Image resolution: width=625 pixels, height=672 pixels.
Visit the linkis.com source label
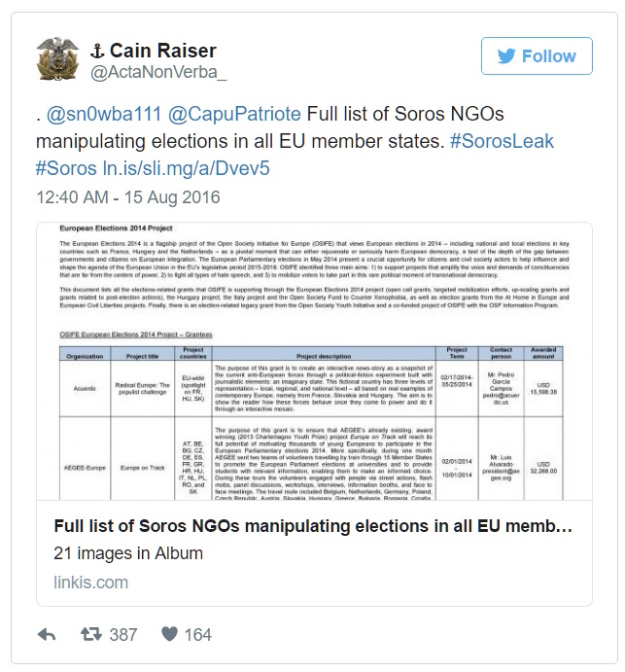point(91,583)
